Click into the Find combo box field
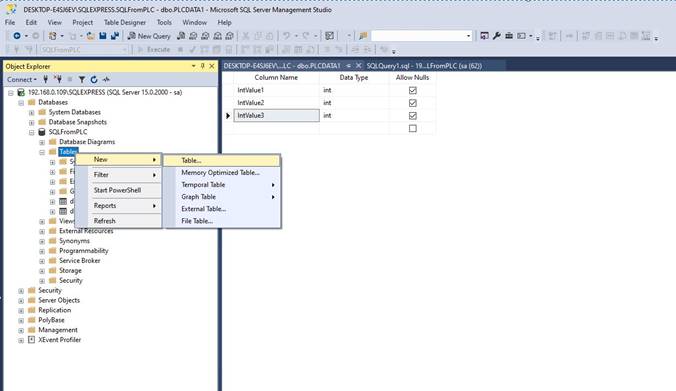This screenshot has height=391, width=676. pos(418,36)
